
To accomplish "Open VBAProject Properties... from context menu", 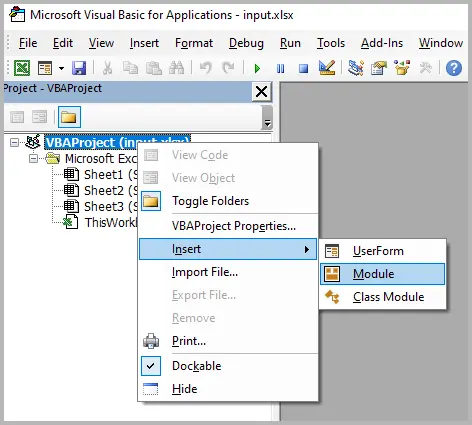I will 228,226.
